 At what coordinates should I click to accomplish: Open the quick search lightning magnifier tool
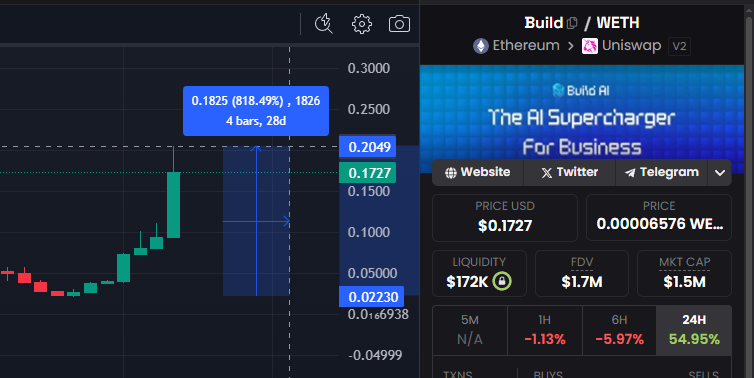[x=324, y=24]
